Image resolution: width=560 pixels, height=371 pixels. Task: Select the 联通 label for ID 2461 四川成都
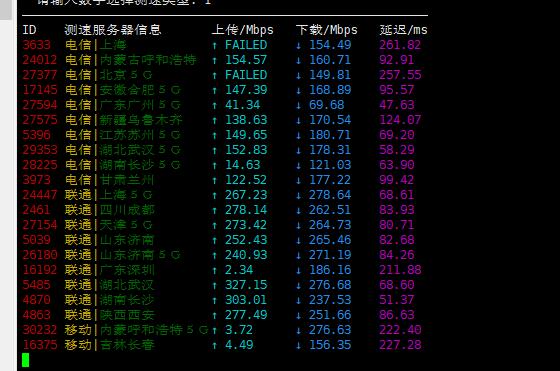tap(78, 210)
